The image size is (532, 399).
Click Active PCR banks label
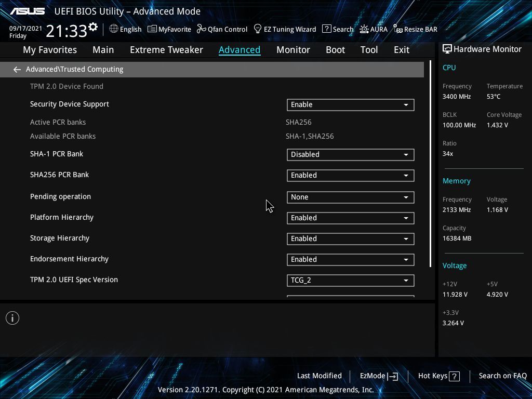coord(58,122)
